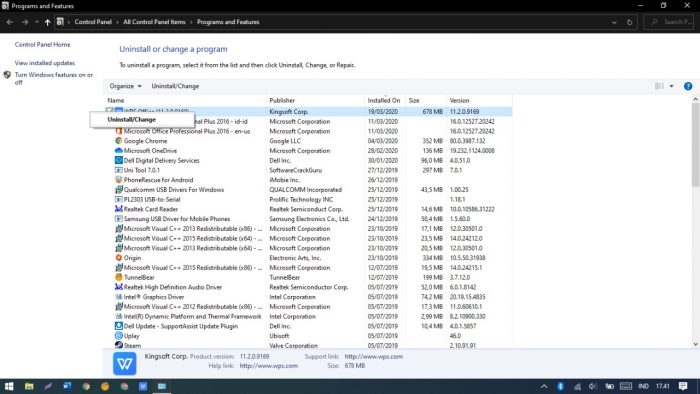Navigate back with the back arrow

(x=10, y=22)
